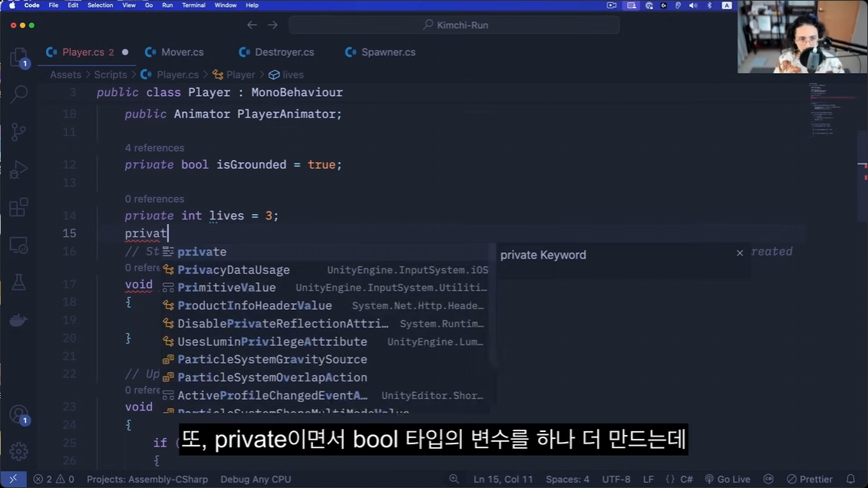Open the Testing flask view
Screen dimensions: 868x488
tap(18, 282)
